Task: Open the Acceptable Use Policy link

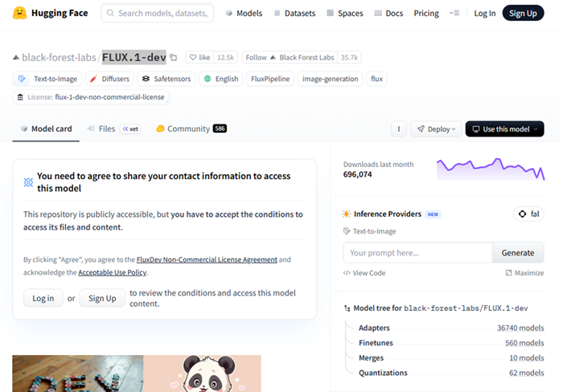Action: point(112,272)
